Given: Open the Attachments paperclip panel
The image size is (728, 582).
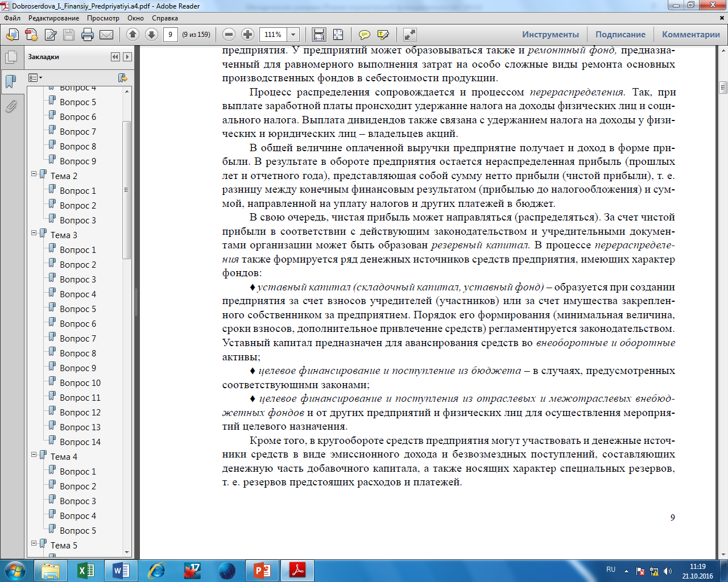Looking at the screenshot, I should (11, 106).
